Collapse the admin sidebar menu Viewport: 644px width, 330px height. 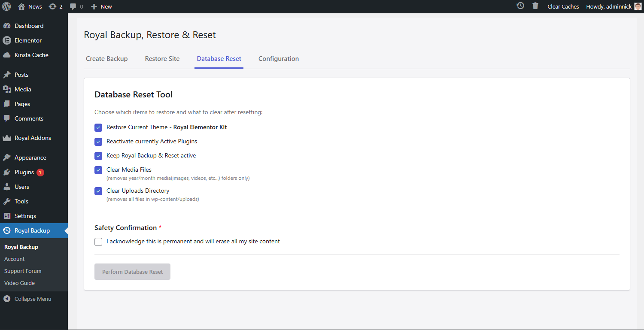[x=33, y=299]
